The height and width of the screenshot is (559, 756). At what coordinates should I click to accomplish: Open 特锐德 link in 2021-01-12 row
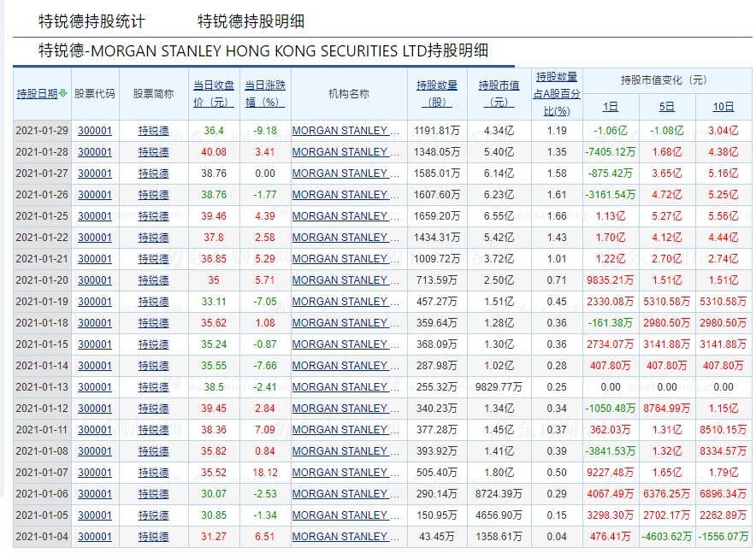click(153, 409)
